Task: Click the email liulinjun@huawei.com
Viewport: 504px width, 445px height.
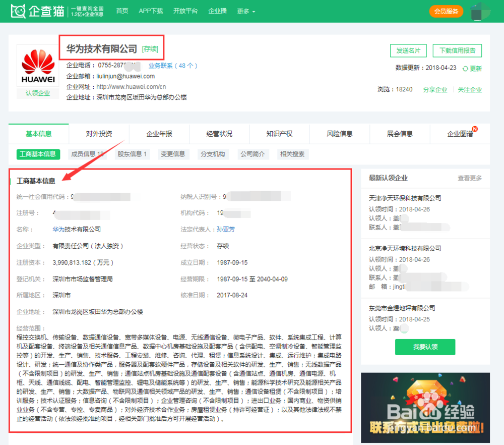Action: coord(125,76)
